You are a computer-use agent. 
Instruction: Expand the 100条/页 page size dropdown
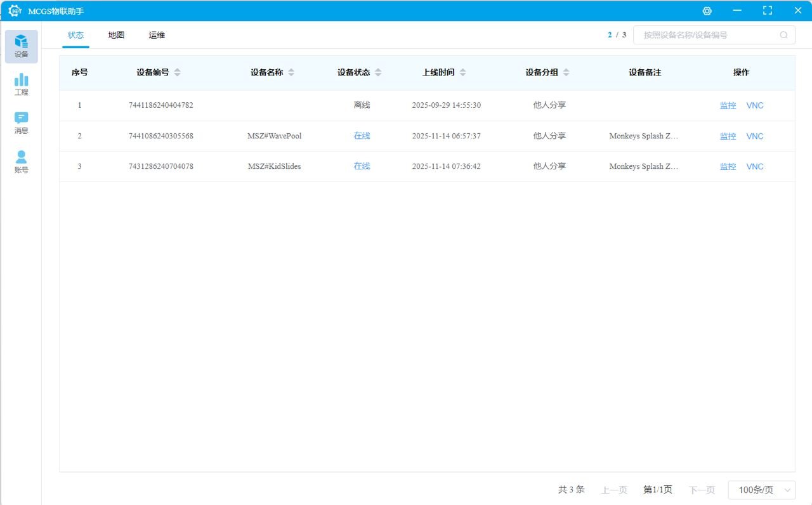click(x=761, y=490)
